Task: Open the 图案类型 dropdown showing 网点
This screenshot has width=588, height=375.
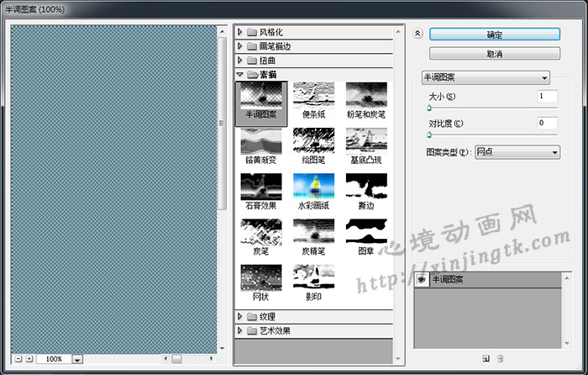Action: (x=517, y=152)
